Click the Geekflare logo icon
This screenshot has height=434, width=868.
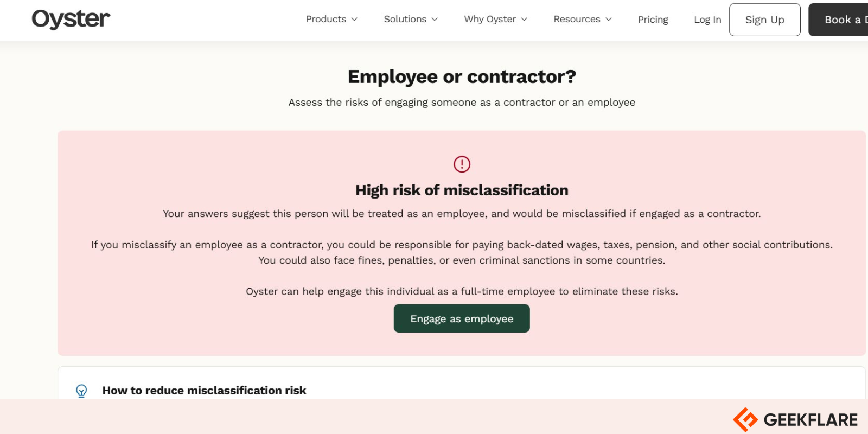[x=745, y=419]
